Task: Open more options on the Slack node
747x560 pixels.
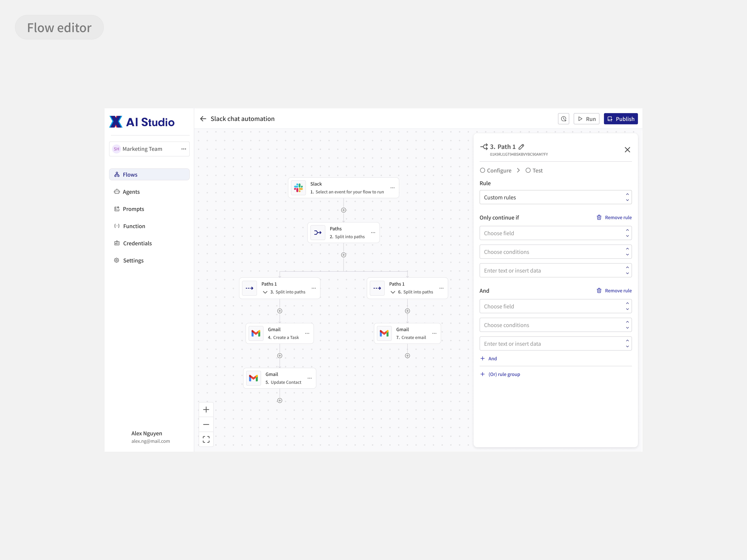Action: (x=392, y=188)
